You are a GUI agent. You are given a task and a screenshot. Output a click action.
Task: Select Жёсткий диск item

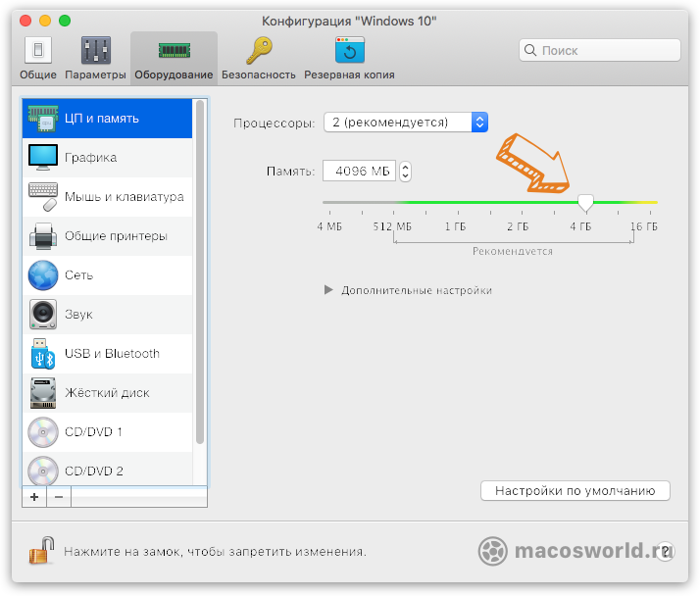pyautogui.click(x=107, y=393)
